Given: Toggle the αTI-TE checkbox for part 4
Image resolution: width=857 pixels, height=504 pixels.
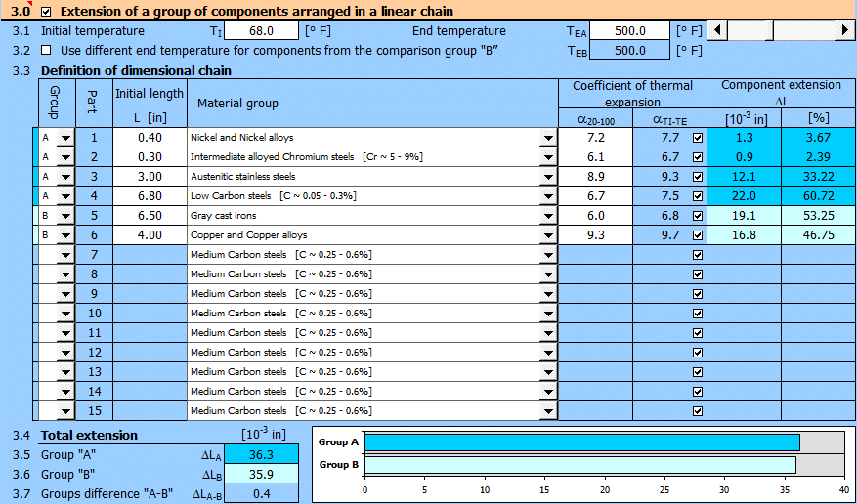Looking at the screenshot, I should [x=698, y=196].
